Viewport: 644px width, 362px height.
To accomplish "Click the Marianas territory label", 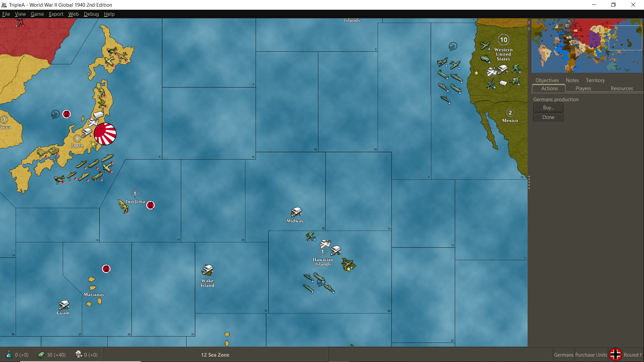I will (94, 295).
